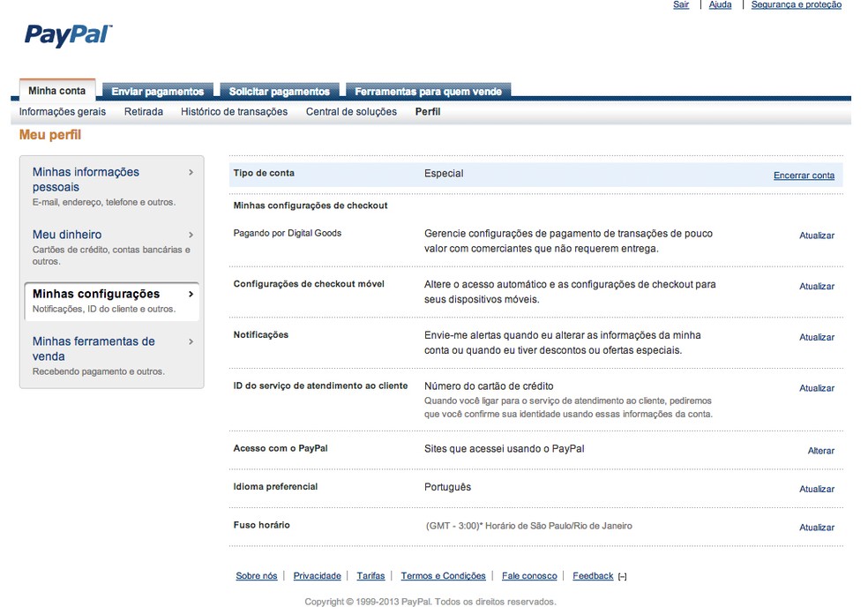Select the Perfil submenu item
The height and width of the screenshot is (614, 868).
428,112
